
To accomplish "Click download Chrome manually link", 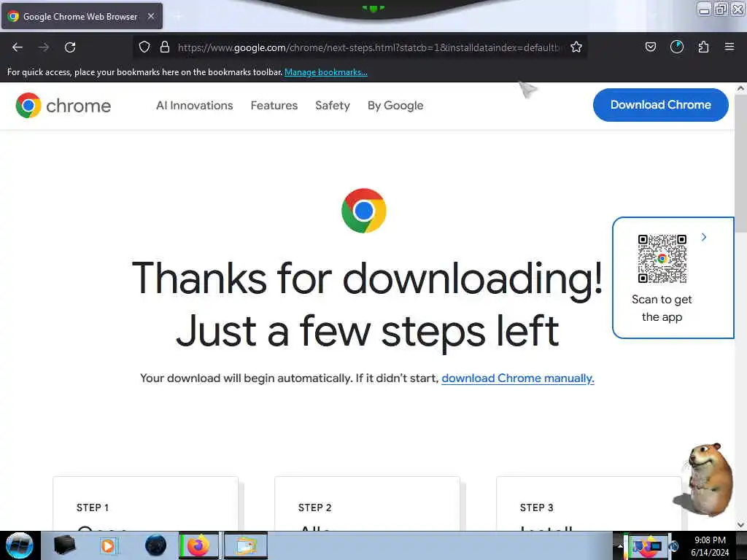I will tap(518, 378).
